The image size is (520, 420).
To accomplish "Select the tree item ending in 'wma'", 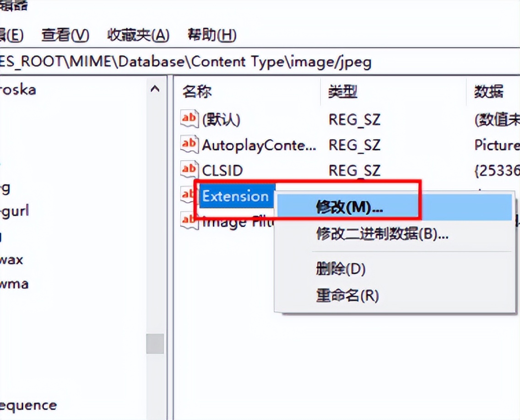I will [14, 285].
